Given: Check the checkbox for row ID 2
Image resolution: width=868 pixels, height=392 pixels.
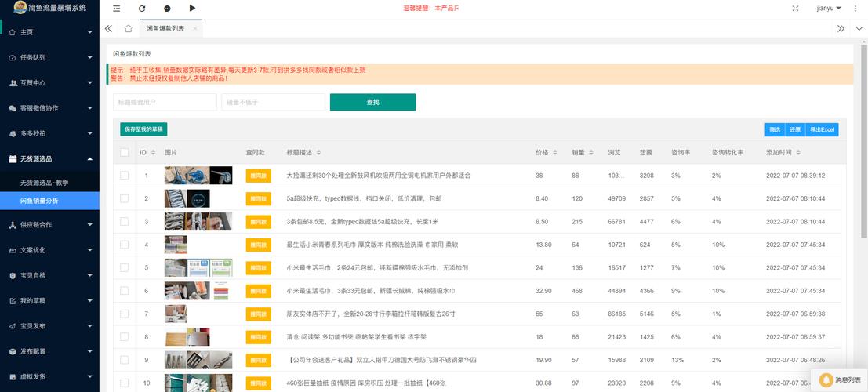Looking at the screenshot, I should point(124,198).
